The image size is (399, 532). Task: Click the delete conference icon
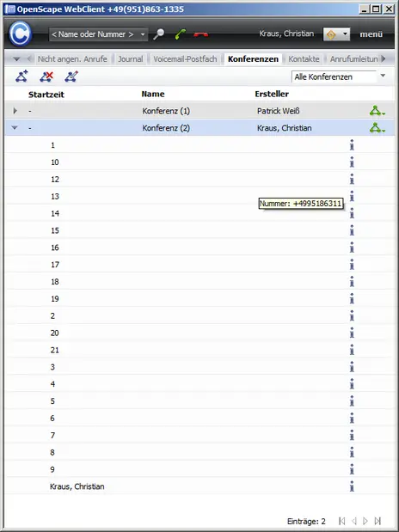[46, 76]
